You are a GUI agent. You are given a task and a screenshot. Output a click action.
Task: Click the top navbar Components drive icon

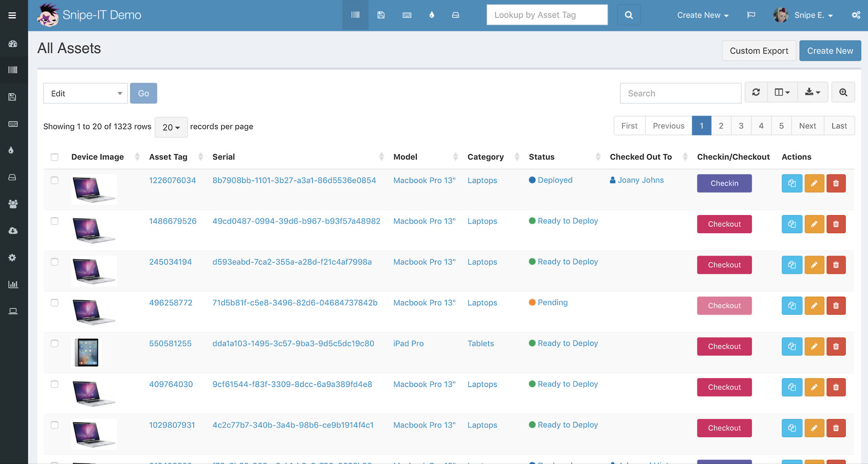456,15
